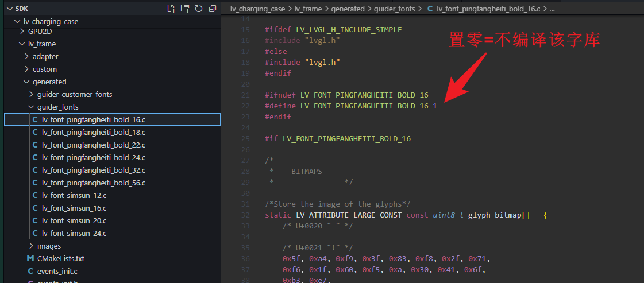The width and height of the screenshot is (644, 283).
Task: Collapse the generated folder
Action: click(26, 82)
